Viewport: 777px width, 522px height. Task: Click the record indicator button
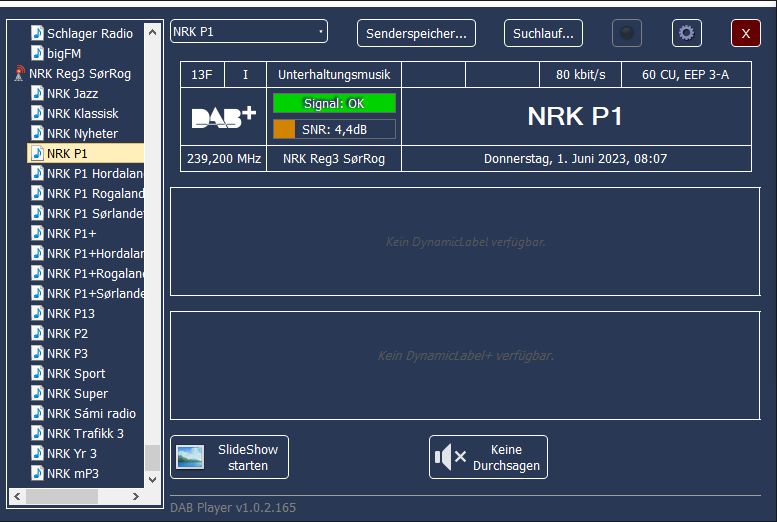(627, 33)
